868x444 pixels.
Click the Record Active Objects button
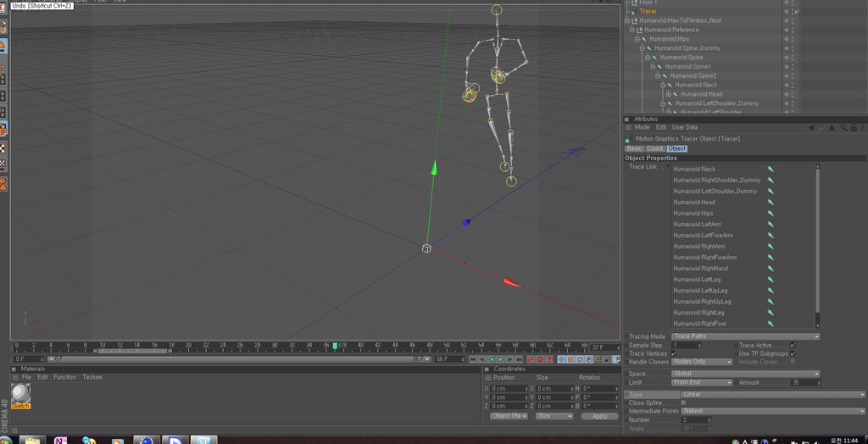tap(531, 359)
